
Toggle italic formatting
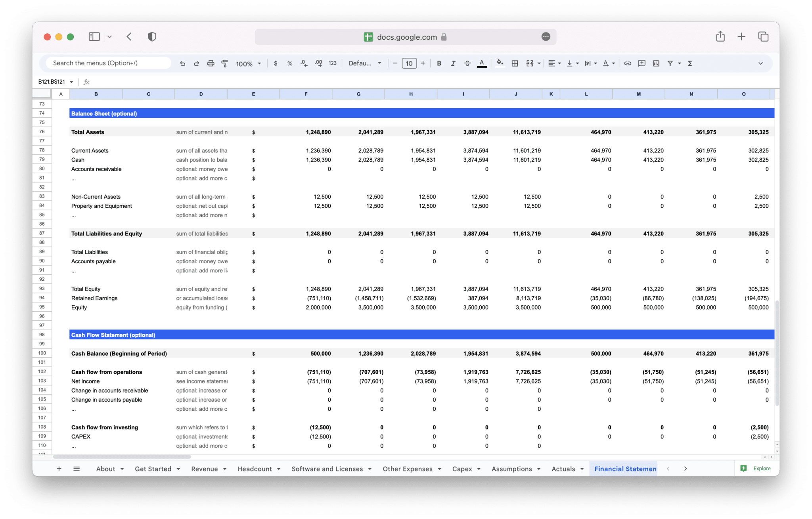(x=453, y=63)
